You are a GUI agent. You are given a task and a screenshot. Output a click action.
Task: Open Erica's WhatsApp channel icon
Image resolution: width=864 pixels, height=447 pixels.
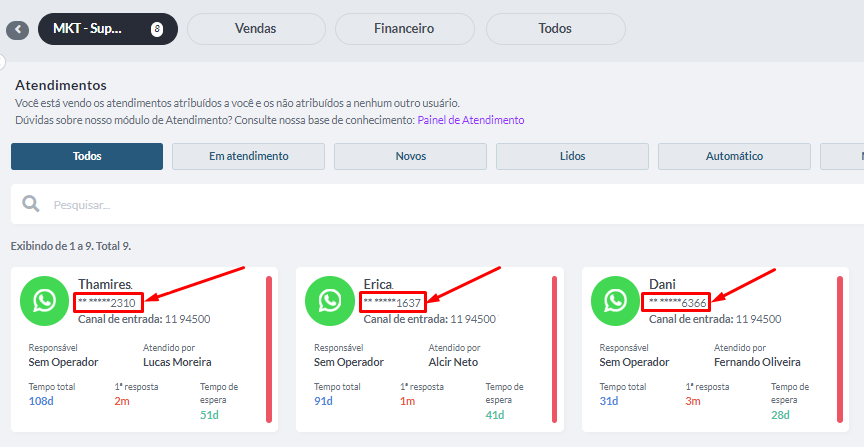[330, 301]
